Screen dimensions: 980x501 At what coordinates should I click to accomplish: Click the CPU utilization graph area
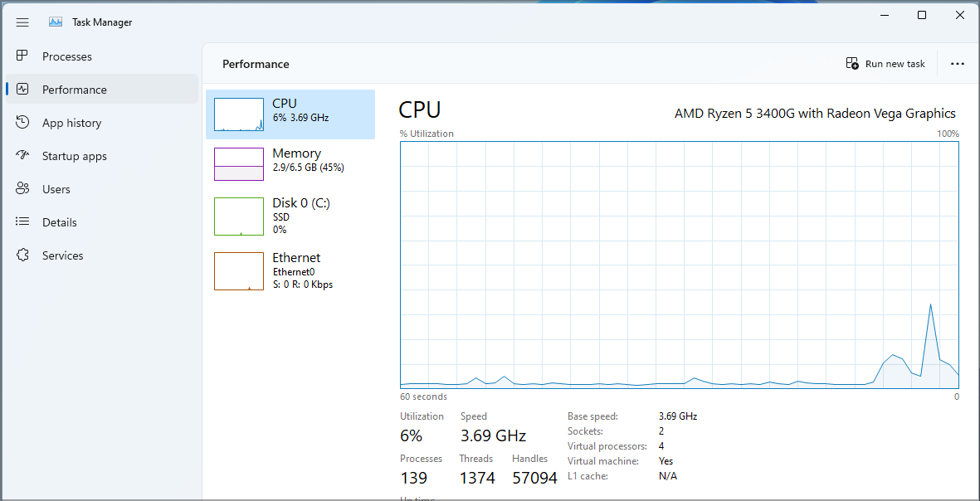coord(680,265)
